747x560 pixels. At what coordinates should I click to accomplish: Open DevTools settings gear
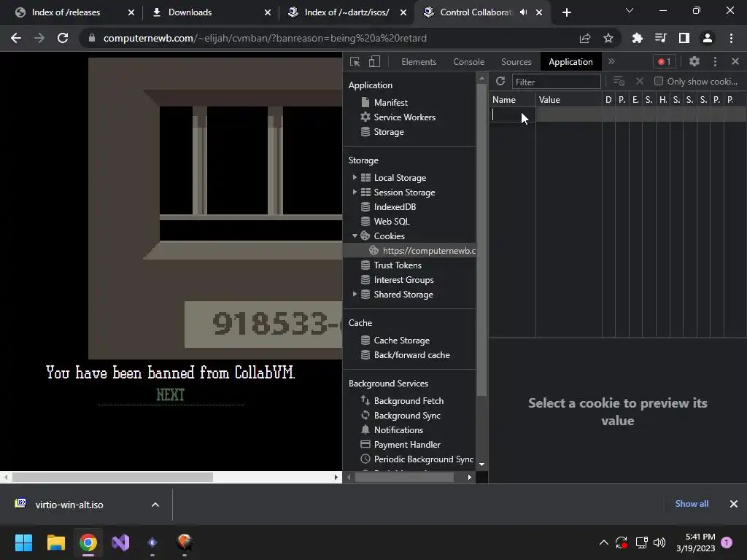(694, 61)
